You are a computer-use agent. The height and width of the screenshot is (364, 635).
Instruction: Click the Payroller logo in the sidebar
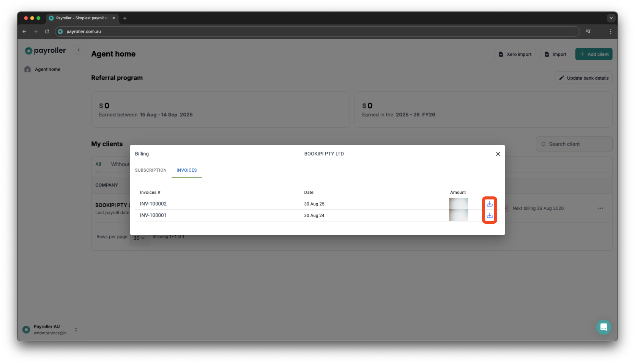pyautogui.click(x=45, y=50)
